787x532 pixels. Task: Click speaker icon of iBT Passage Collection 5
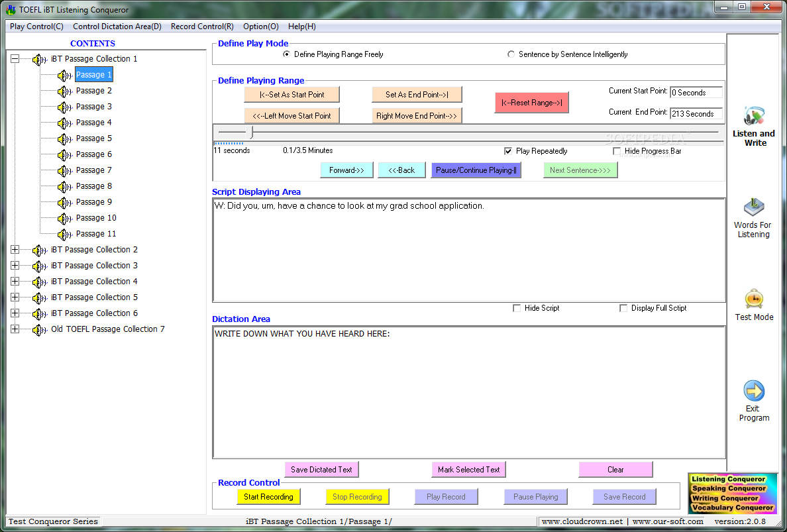[x=40, y=297]
